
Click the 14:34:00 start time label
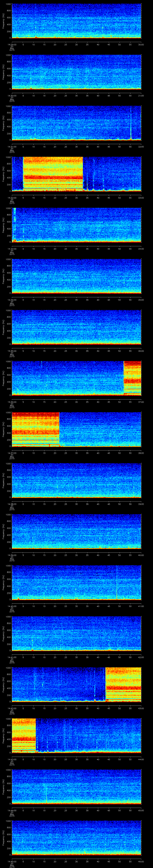coord(12,300)
